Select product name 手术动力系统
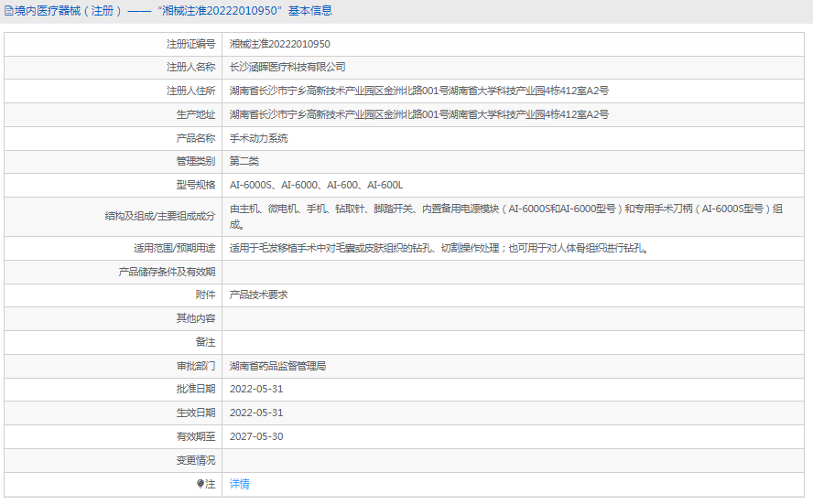Image resolution: width=813 pixels, height=504 pixels. click(259, 138)
